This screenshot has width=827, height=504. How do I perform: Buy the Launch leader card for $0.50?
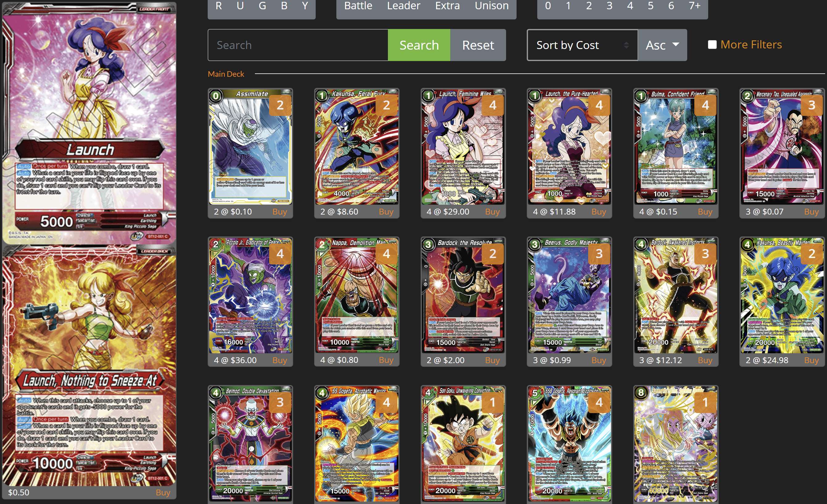[x=164, y=493]
